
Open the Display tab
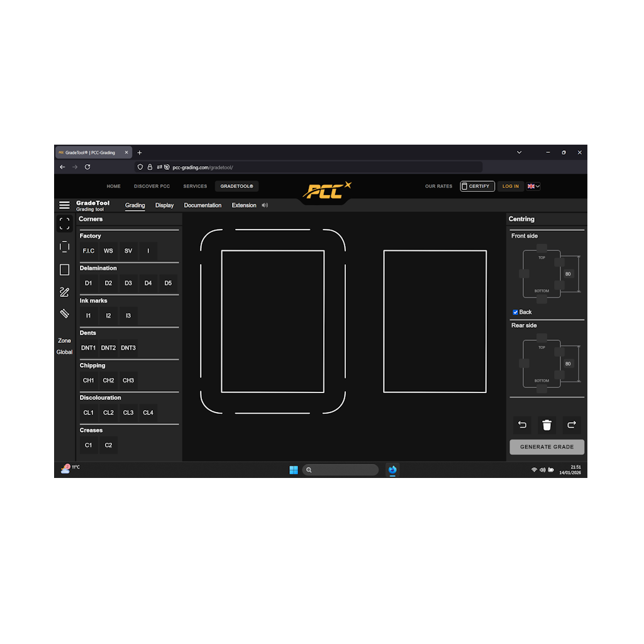click(164, 206)
